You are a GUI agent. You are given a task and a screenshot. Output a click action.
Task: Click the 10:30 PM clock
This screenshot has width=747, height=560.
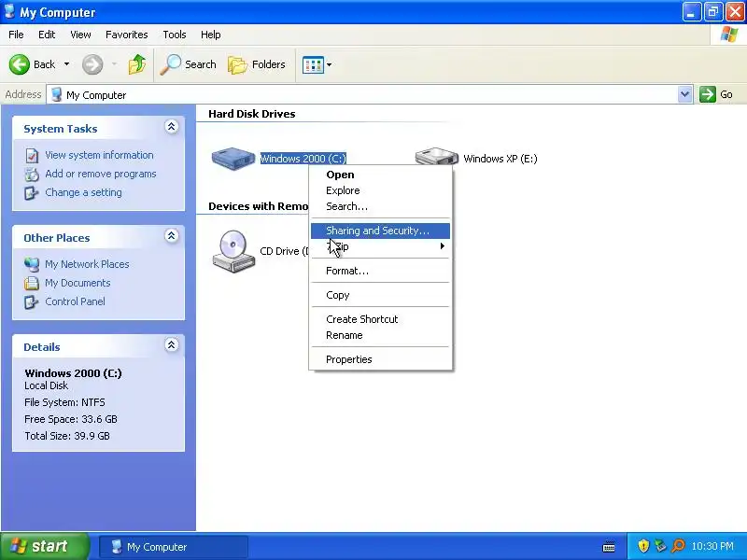click(712, 546)
